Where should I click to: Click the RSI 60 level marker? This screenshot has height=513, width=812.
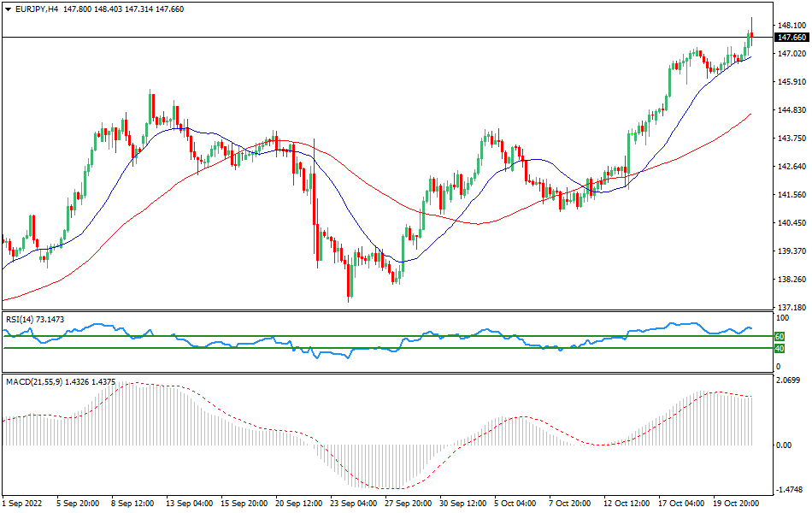(780, 337)
